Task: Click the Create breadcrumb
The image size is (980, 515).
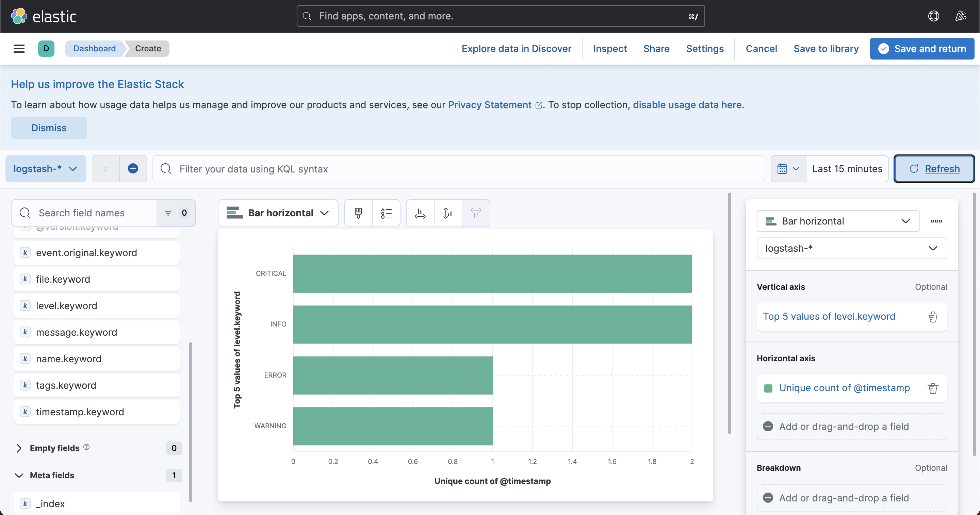Action: pyautogui.click(x=148, y=48)
